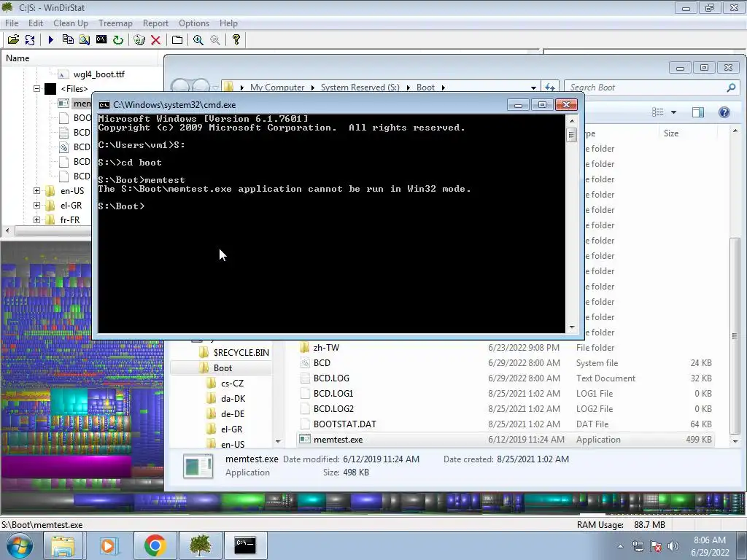
Task: Click the green Refresh Selected icon
Action: pos(117,40)
